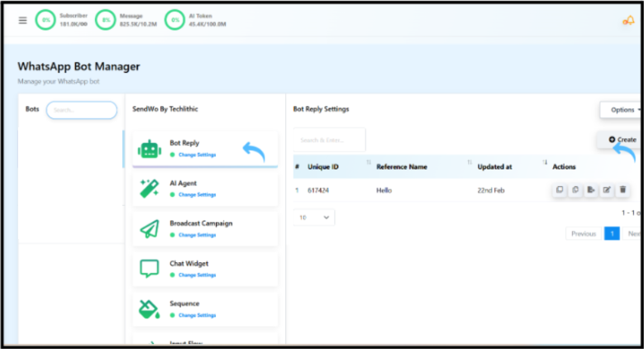This screenshot has width=644, height=349.
Task: Click the Bot Reply Settings search box
Action: [330, 140]
